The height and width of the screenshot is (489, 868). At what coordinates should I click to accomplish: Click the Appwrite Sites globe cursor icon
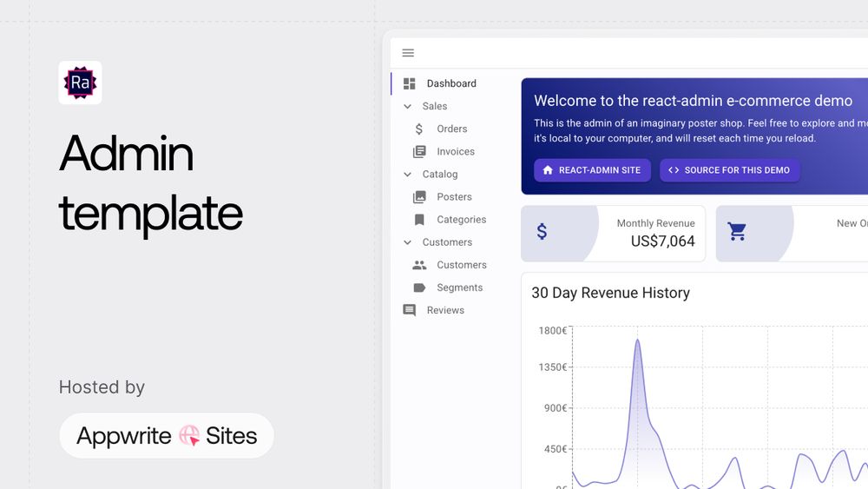pyautogui.click(x=188, y=436)
